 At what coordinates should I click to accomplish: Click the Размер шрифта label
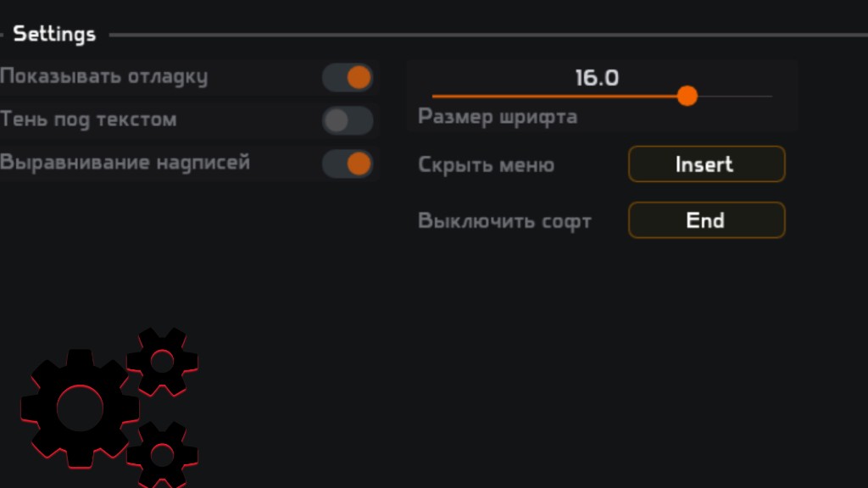498,117
